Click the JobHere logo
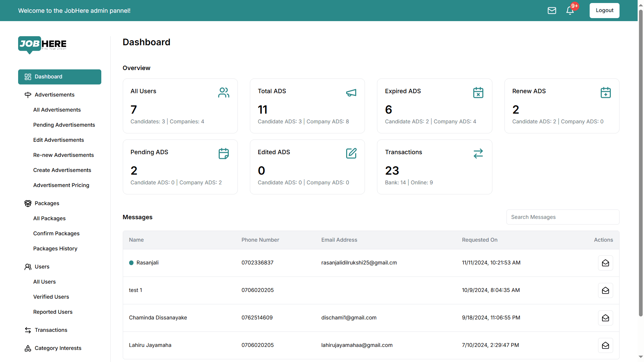 42,45
